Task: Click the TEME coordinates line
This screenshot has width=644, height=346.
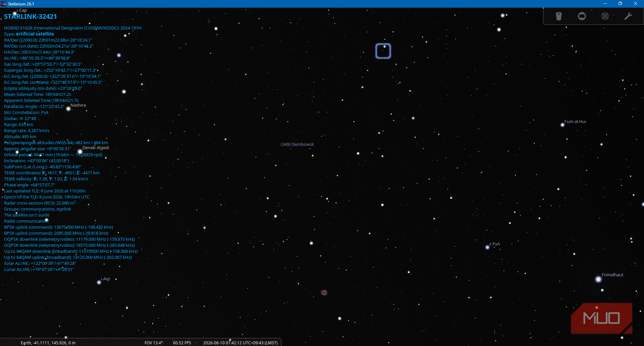Action: pyautogui.click(x=52, y=173)
